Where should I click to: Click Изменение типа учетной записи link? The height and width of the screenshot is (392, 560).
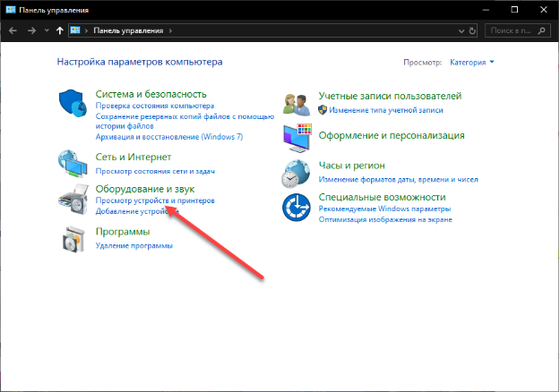385,110
